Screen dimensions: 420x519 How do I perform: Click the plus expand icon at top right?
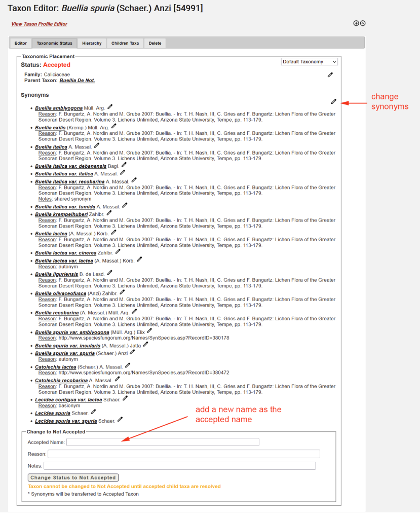(356, 23)
